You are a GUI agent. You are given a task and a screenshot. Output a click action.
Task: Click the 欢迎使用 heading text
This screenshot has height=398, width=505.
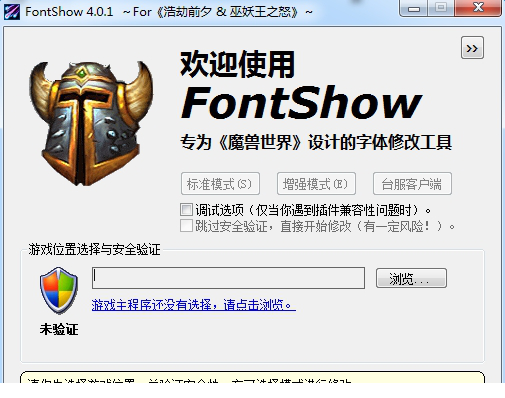coord(237,64)
